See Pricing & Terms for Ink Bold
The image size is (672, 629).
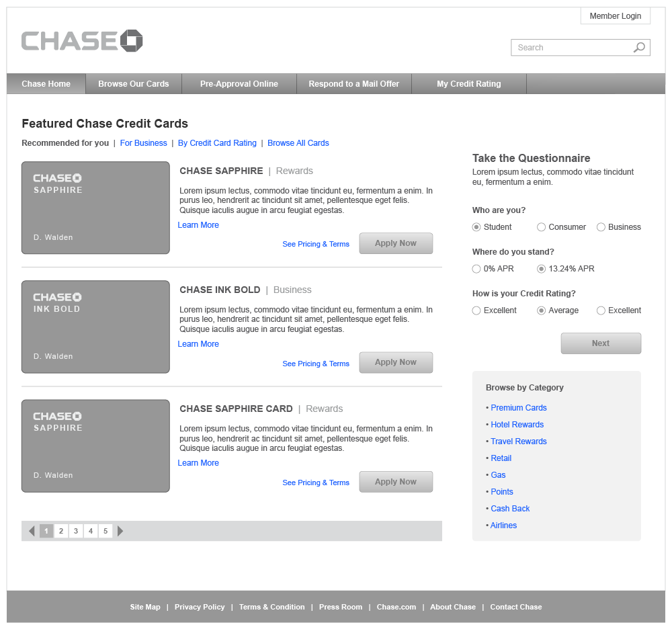pos(316,364)
